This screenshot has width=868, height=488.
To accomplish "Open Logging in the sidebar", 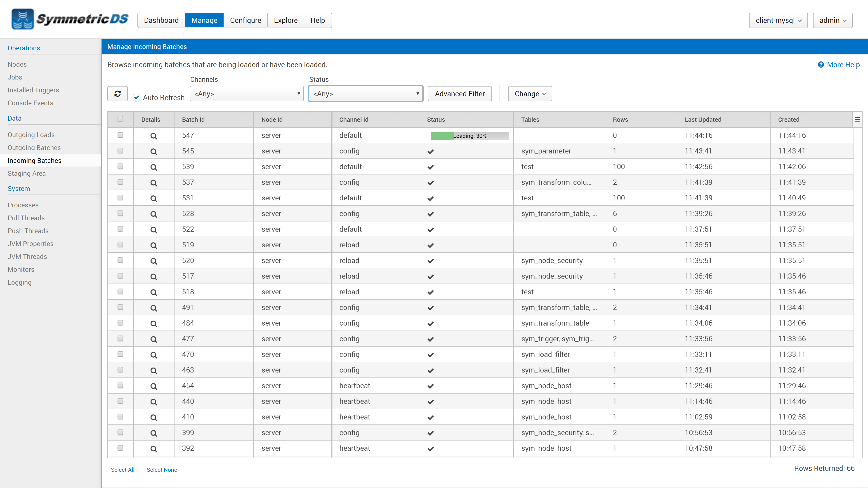I will pyautogui.click(x=19, y=282).
